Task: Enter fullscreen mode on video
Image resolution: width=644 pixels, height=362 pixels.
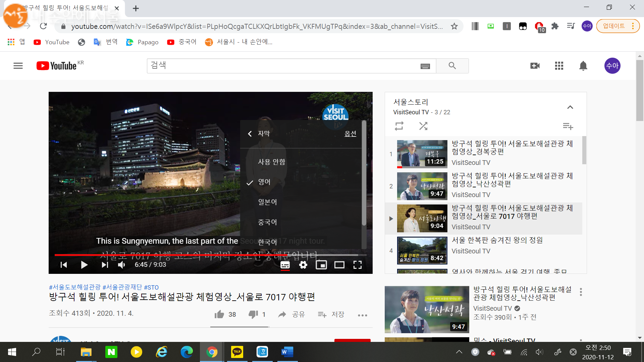Action: pos(357,265)
